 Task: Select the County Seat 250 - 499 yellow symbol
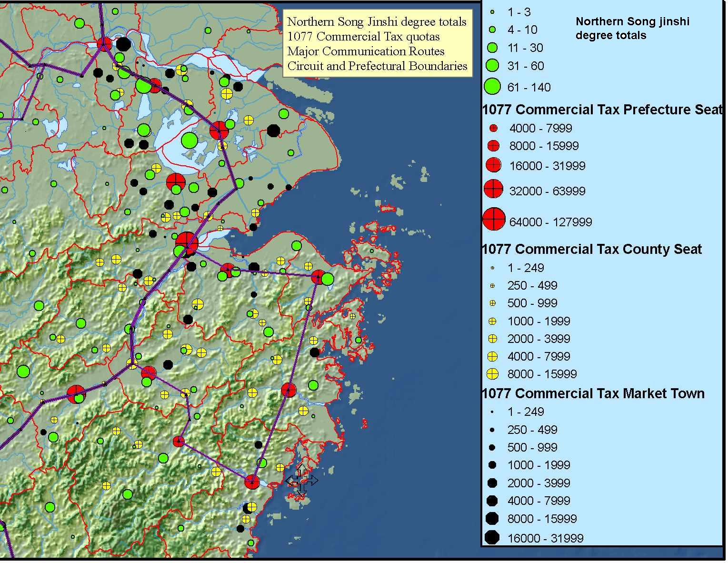pyautogui.click(x=492, y=286)
